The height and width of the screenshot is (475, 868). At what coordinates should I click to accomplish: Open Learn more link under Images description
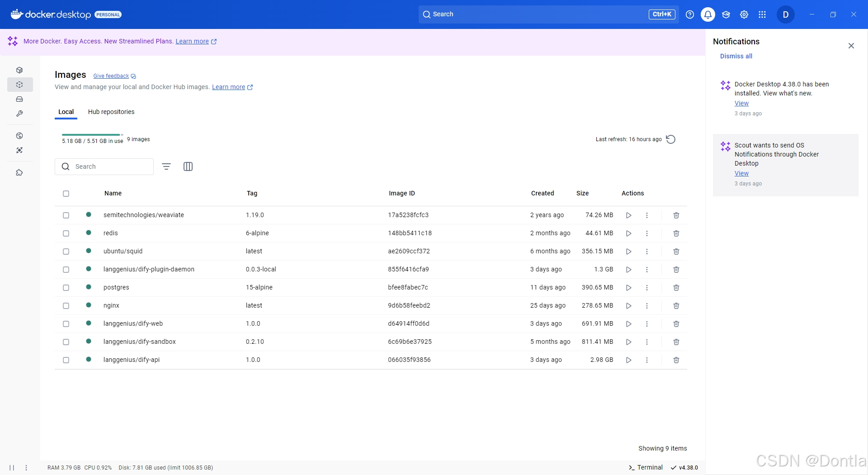(x=232, y=87)
